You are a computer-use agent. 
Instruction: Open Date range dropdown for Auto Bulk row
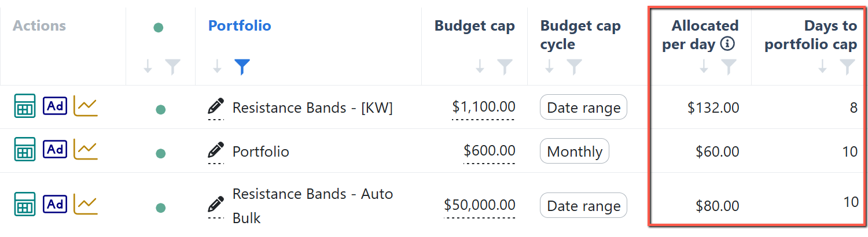583,206
